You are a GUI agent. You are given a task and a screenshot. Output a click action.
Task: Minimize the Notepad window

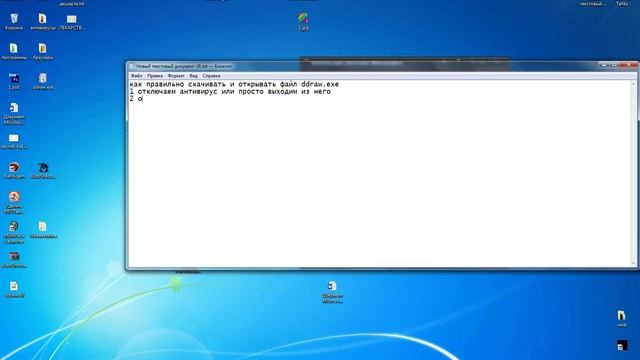pos(604,65)
